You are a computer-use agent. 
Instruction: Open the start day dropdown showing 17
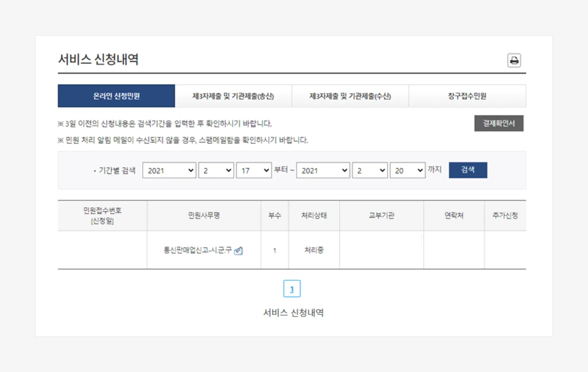click(254, 170)
